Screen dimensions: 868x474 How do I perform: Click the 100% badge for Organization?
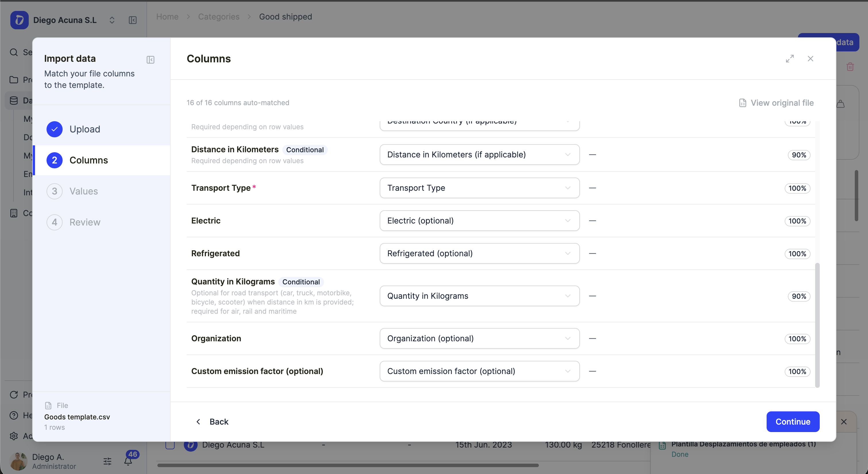tap(797, 339)
